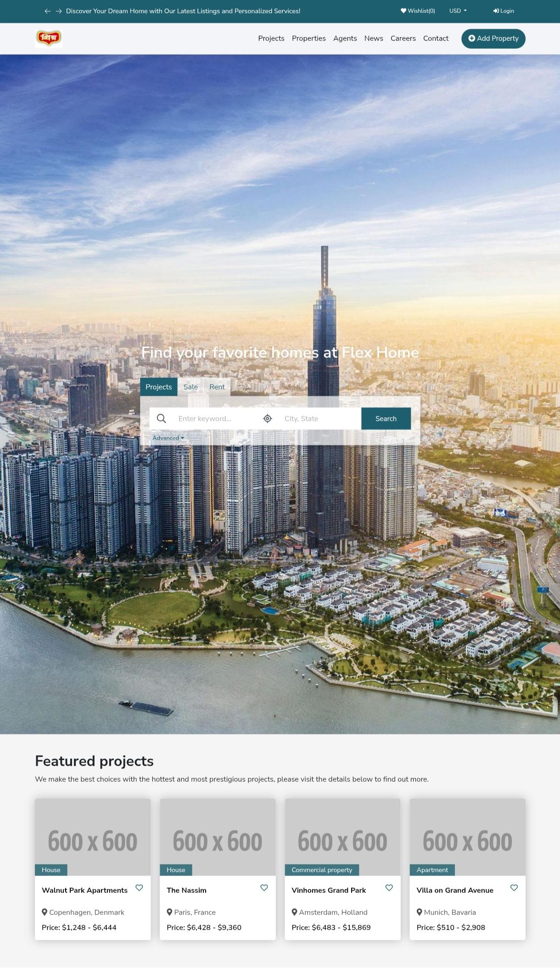The height and width of the screenshot is (976, 560).
Task: Click the next announcement right arrow
Action: tap(59, 11)
